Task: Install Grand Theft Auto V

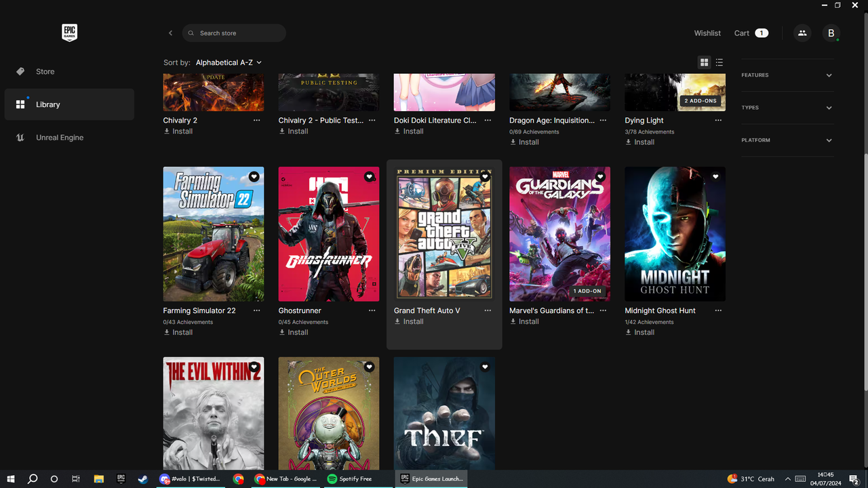Action: 409,322
